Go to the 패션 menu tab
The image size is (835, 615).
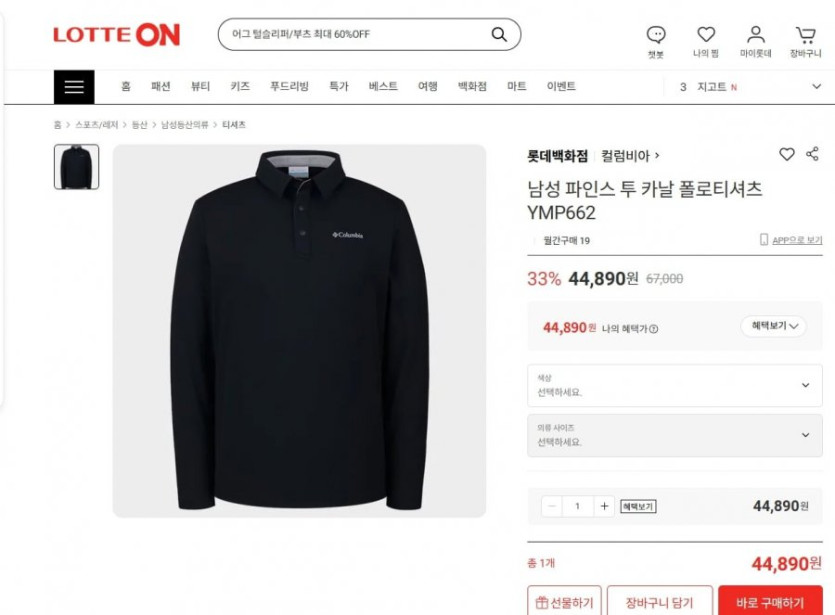160,86
